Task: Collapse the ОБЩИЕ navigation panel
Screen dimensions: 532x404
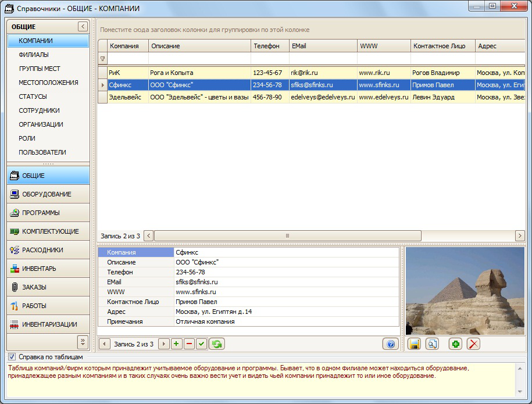Action: (x=83, y=26)
